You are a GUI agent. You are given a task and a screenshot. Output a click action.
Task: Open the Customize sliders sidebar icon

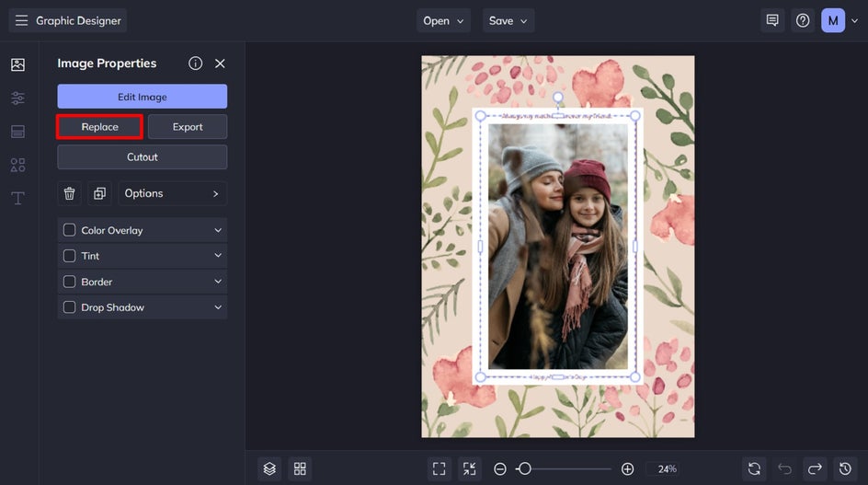(x=17, y=98)
